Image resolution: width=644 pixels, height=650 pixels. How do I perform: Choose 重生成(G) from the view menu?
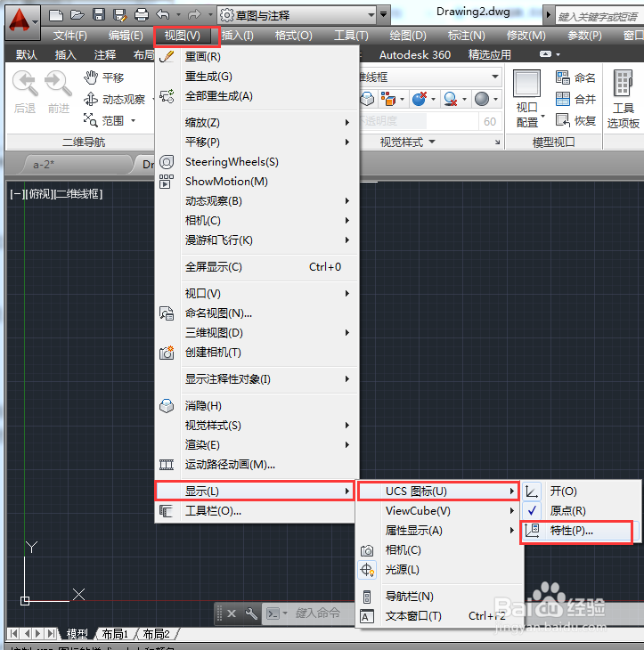pyautogui.click(x=257, y=77)
